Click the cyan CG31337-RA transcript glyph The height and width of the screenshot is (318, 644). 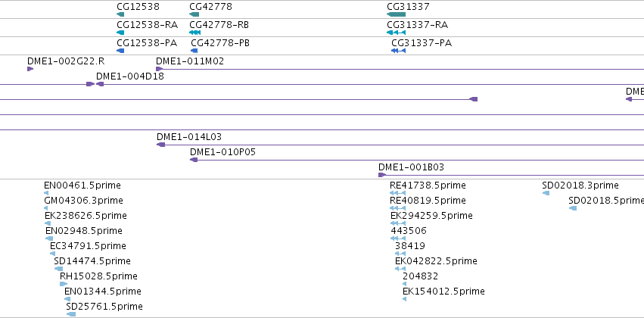pos(396,33)
